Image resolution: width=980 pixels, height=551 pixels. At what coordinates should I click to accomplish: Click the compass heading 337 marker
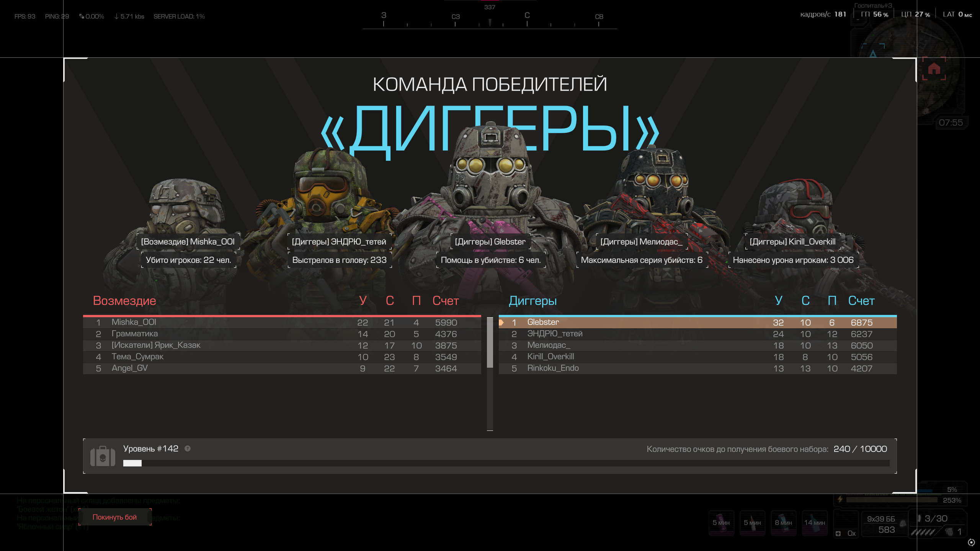490,7
